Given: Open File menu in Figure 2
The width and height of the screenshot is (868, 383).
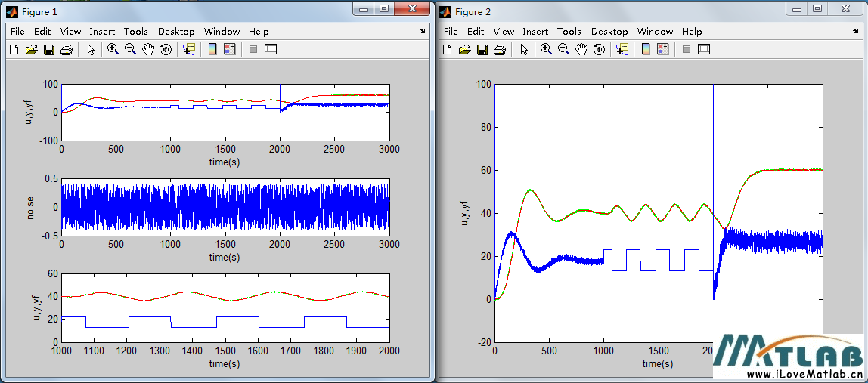Looking at the screenshot, I should coord(451,32).
